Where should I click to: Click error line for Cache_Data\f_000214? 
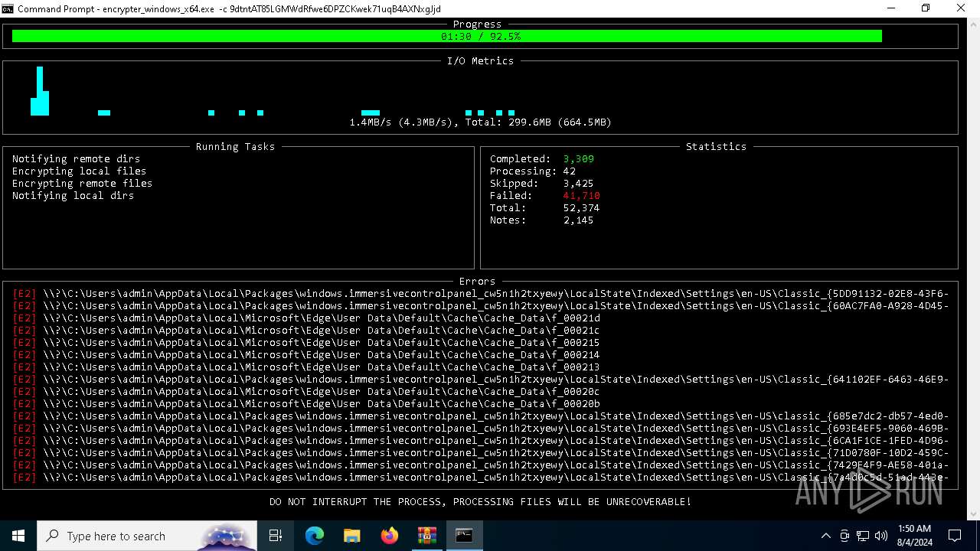[306, 355]
